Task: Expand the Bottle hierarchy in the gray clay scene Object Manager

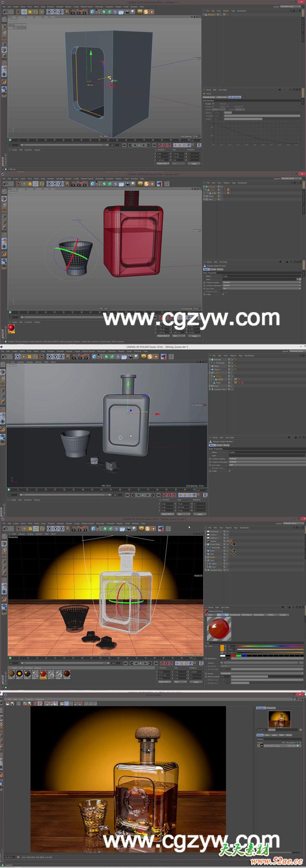Action: tap(209, 372)
